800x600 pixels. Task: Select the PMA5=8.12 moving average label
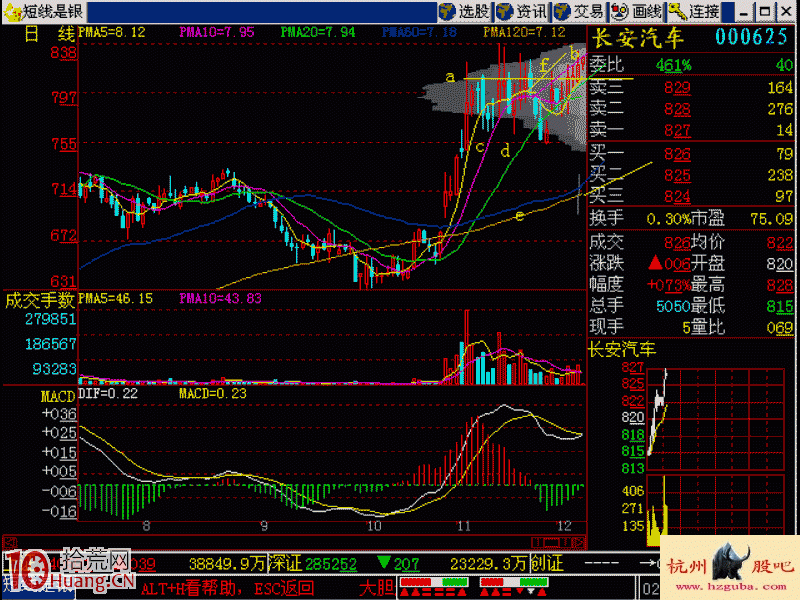pyautogui.click(x=112, y=33)
